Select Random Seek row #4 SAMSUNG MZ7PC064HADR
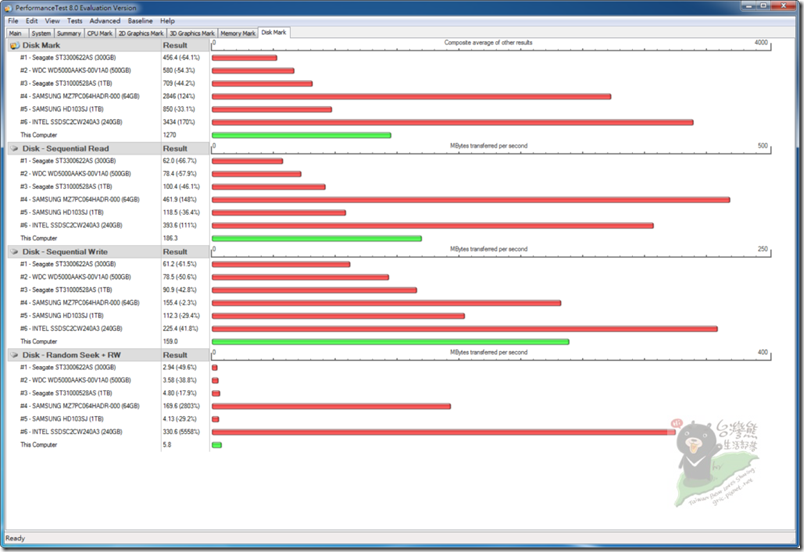Image resolution: width=804 pixels, height=552 pixels. 79,406
